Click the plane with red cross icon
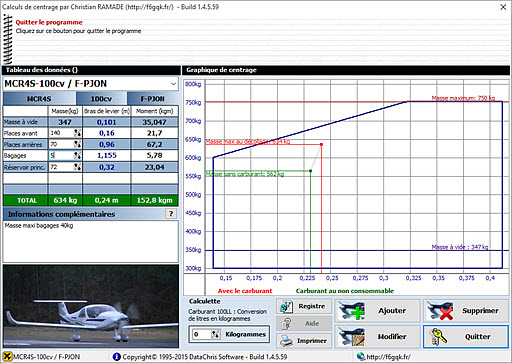Image resolution: width=512 pixels, height=363 pixels. click(x=440, y=311)
